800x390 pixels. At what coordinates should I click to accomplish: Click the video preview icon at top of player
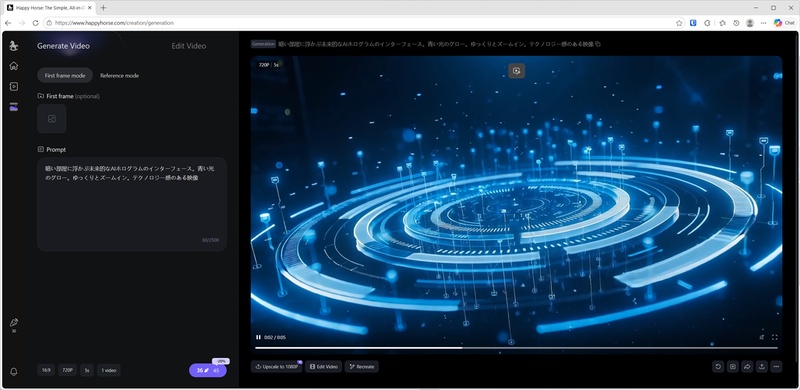(516, 71)
